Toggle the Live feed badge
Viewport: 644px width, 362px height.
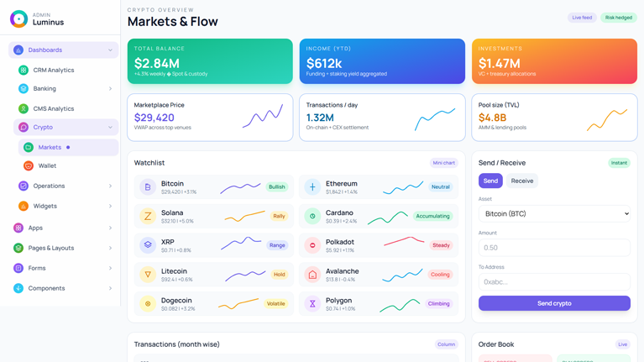[x=581, y=18]
